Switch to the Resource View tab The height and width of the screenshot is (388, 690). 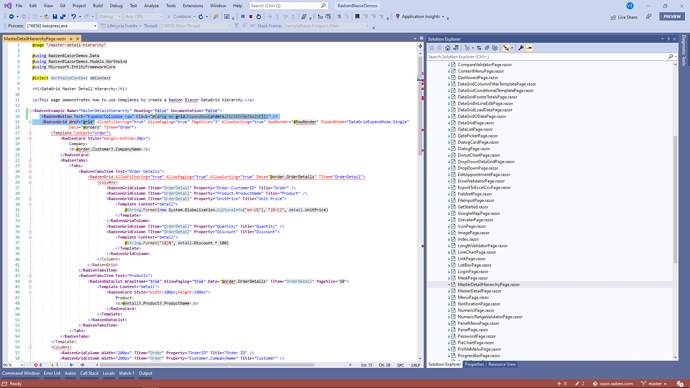coord(502,365)
